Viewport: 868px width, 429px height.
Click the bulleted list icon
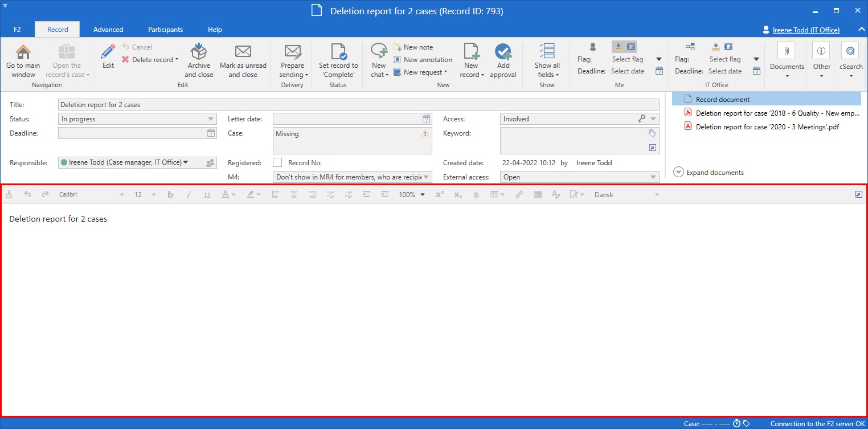pos(330,194)
